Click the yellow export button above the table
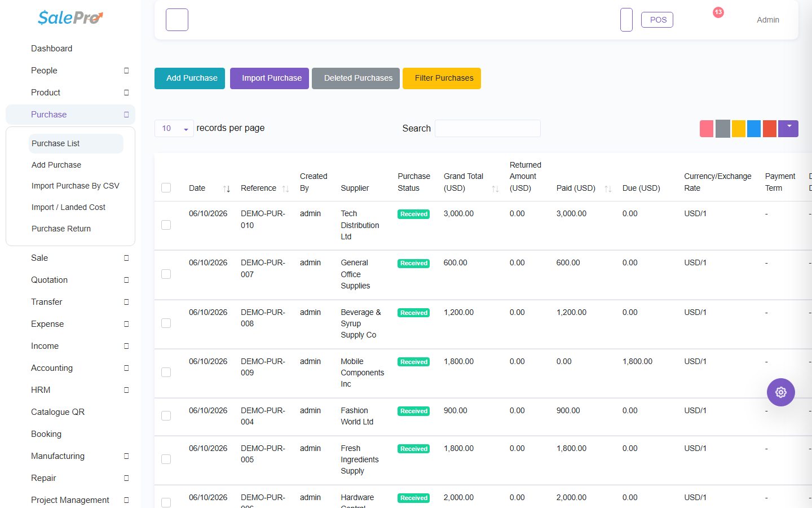This screenshot has width=812, height=508. pos(738,129)
